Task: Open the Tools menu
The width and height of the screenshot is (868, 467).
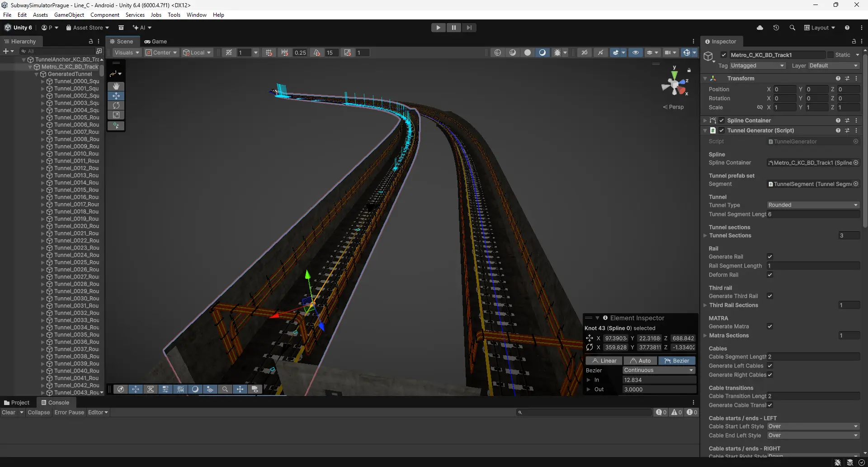Action: 174,15
